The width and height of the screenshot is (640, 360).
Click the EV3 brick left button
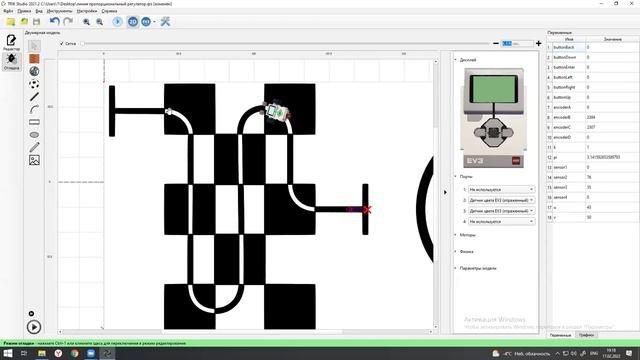(480, 132)
